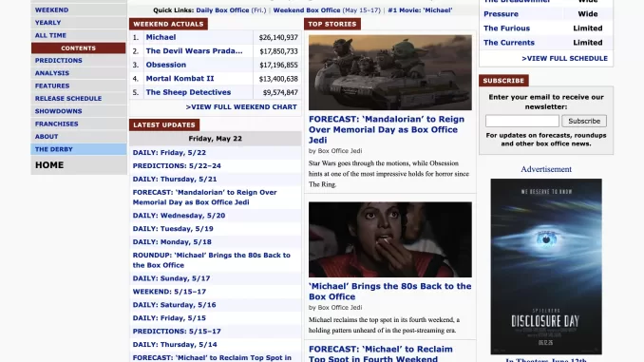Click VIEW FULL SCHEDULE link
644x362 pixels.
564,58
